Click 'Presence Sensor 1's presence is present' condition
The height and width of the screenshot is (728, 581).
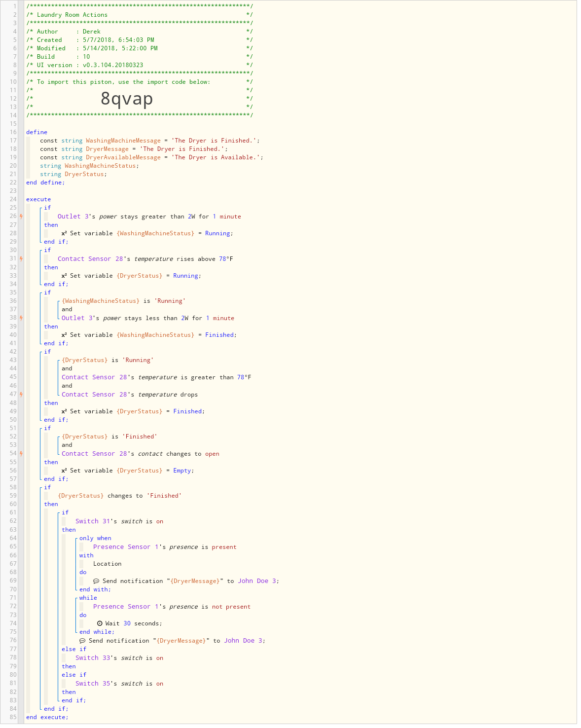pyautogui.click(x=165, y=547)
